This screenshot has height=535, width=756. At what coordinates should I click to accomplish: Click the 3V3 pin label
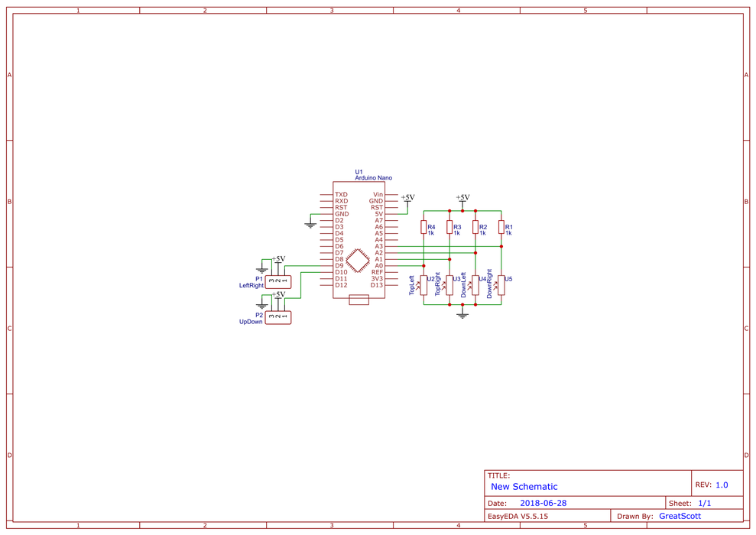377,279
